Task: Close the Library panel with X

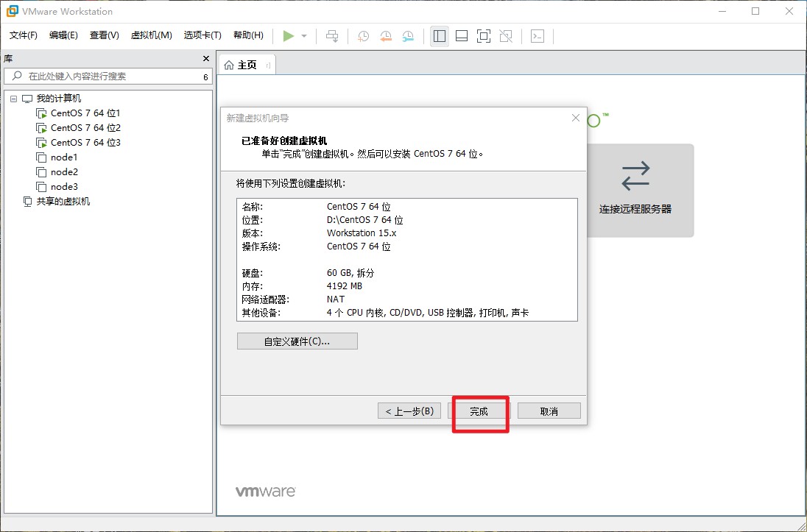Action: tap(206, 59)
